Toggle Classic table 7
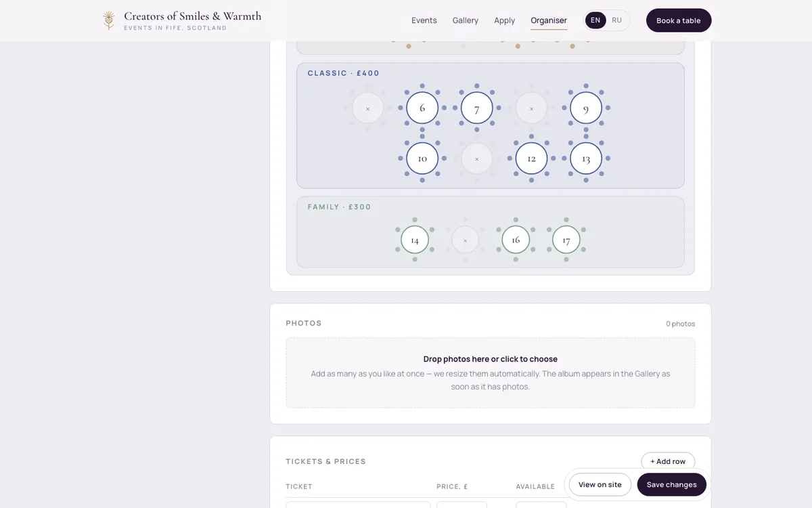812x508 pixels. (x=477, y=108)
